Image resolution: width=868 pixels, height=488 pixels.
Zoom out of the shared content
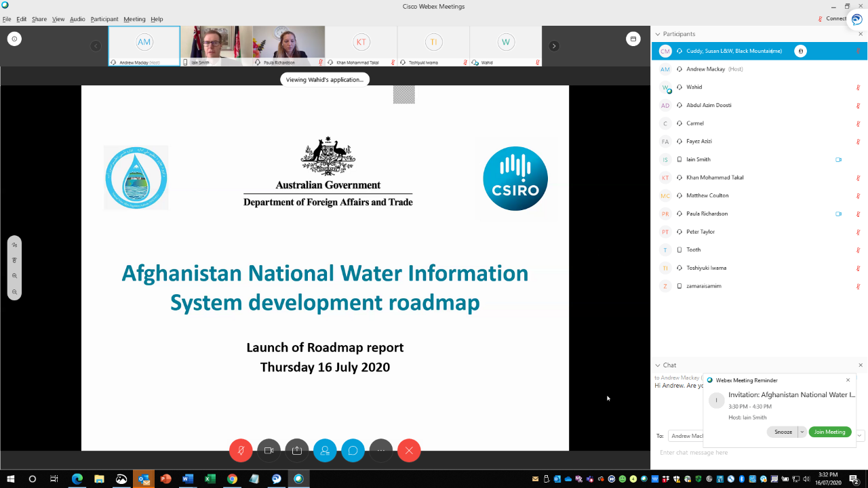click(x=14, y=291)
